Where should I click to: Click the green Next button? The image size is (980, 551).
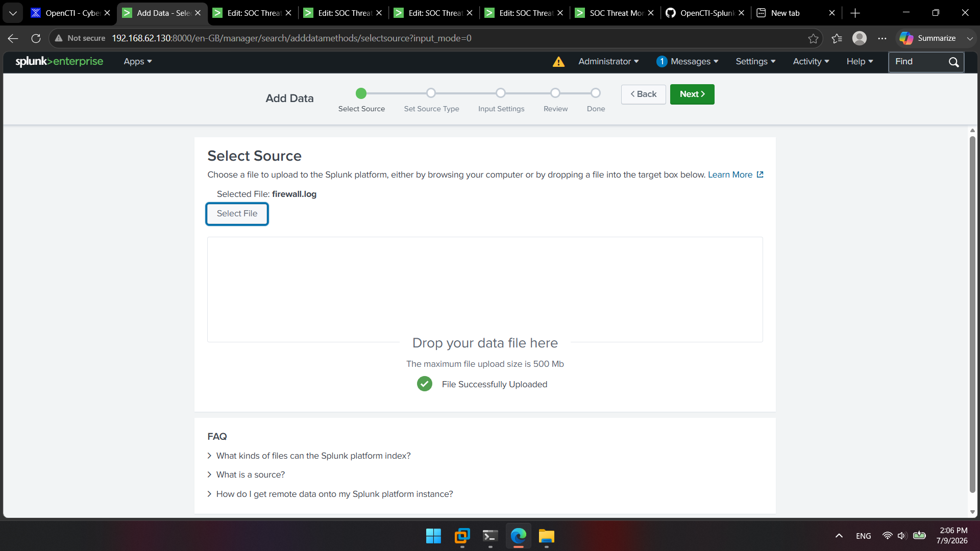click(x=692, y=94)
